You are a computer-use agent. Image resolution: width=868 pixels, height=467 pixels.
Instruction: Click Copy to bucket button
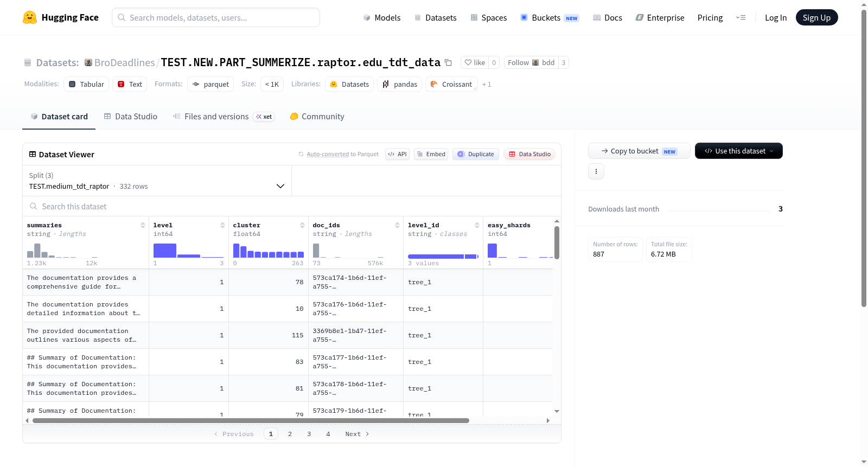(x=639, y=151)
